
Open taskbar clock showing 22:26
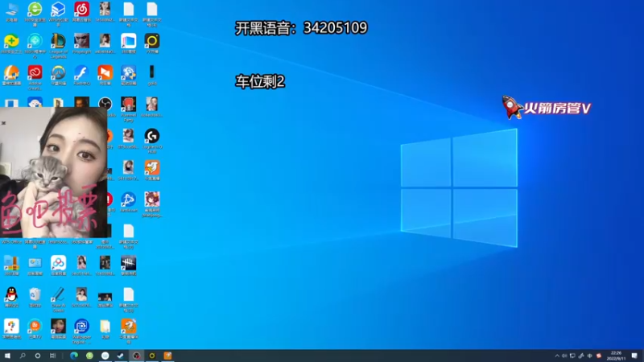(616, 356)
